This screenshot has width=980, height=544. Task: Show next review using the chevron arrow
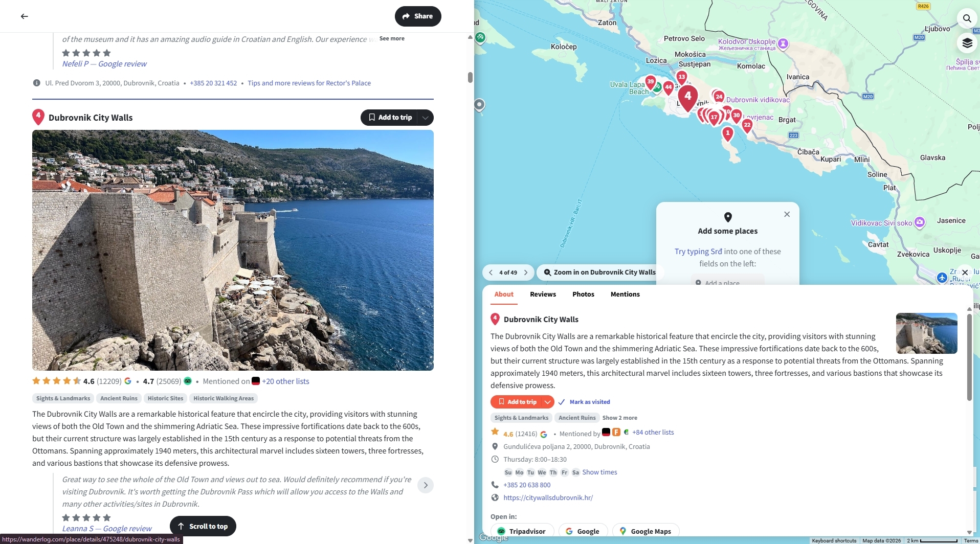pyautogui.click(x=425, y=485)
